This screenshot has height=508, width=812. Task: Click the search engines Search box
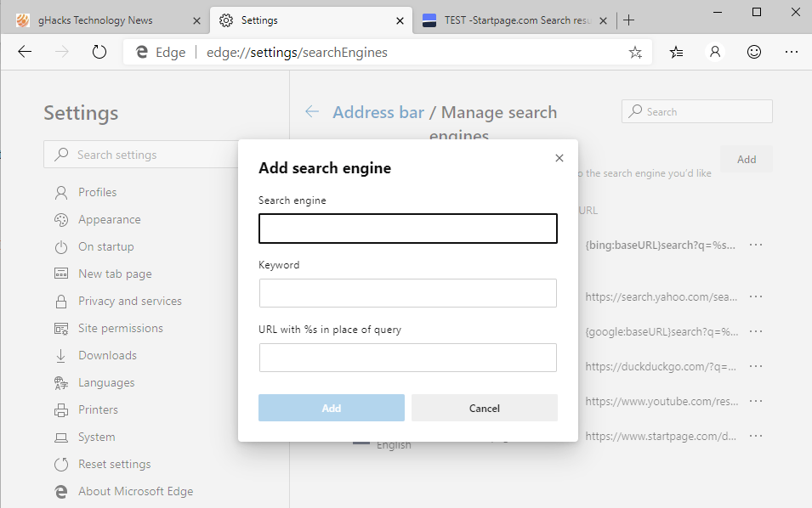click(697, 112)
